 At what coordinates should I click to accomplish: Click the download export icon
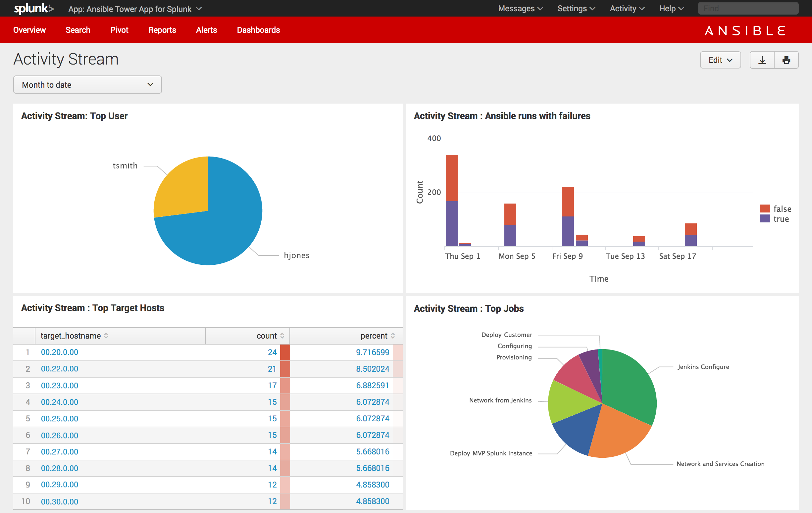[x=762, y=60]
